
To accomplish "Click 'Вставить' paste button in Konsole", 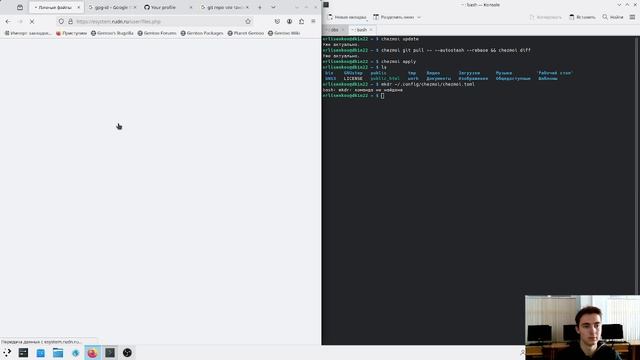I will coord(582,17).
